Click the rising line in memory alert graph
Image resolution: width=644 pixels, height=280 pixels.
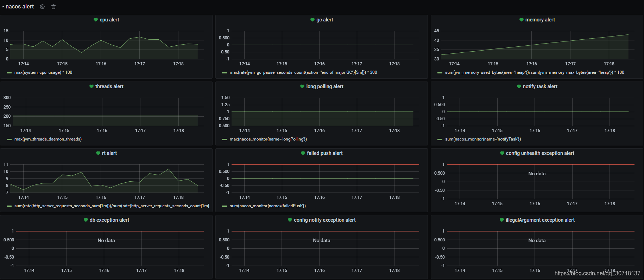pos(535,45)
